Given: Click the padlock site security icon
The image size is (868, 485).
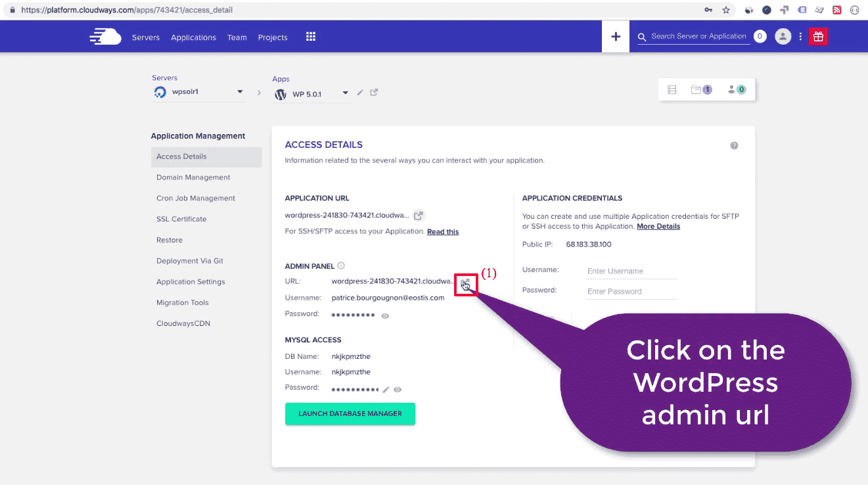Looking at the screenshot, I should coord(12,10).
